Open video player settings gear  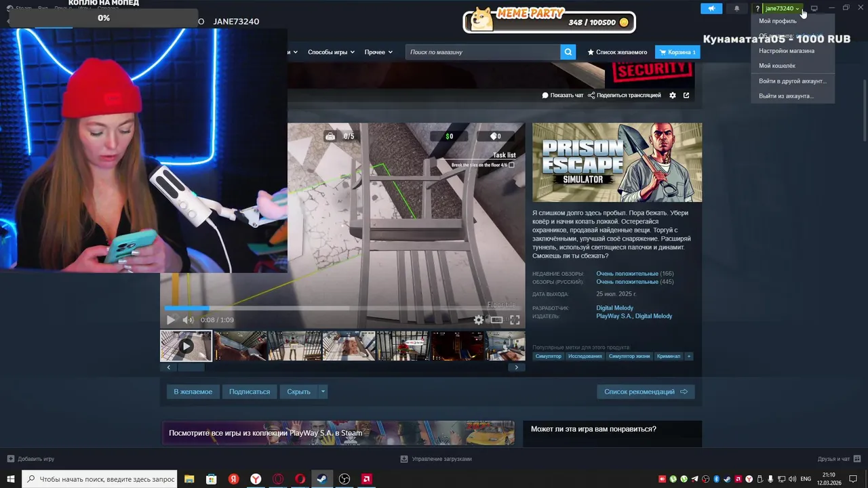(x=479, y=320)
